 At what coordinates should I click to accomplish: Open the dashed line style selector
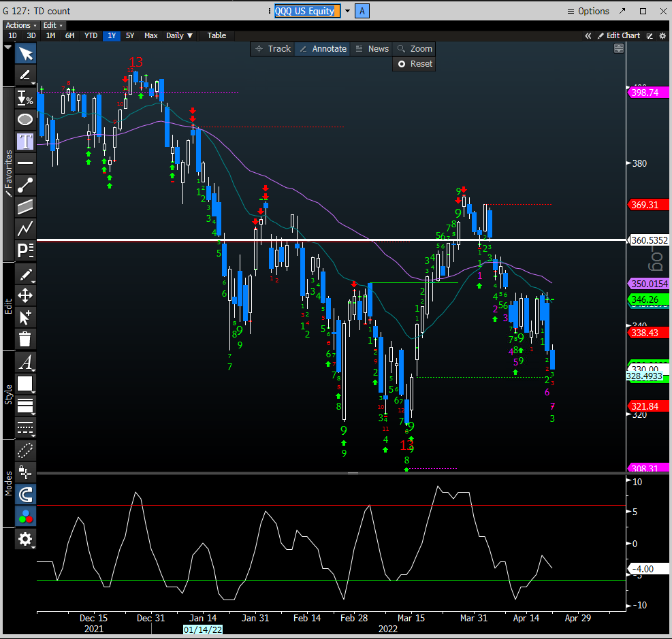click(x=25, y=427)
